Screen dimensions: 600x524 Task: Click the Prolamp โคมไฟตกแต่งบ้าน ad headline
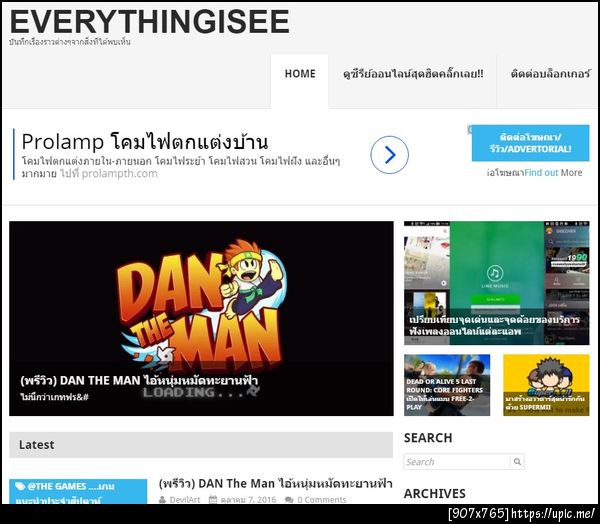click(x=145, y=142)
